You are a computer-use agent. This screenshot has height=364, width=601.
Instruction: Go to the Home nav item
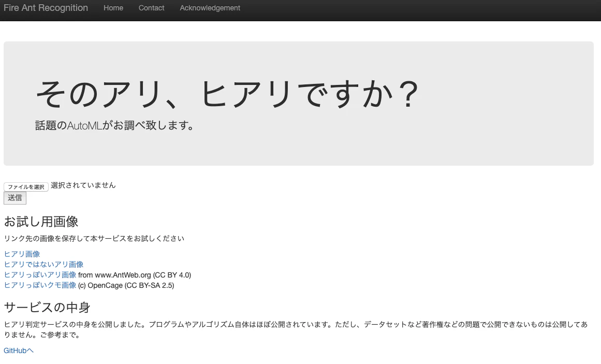(113, 8)
